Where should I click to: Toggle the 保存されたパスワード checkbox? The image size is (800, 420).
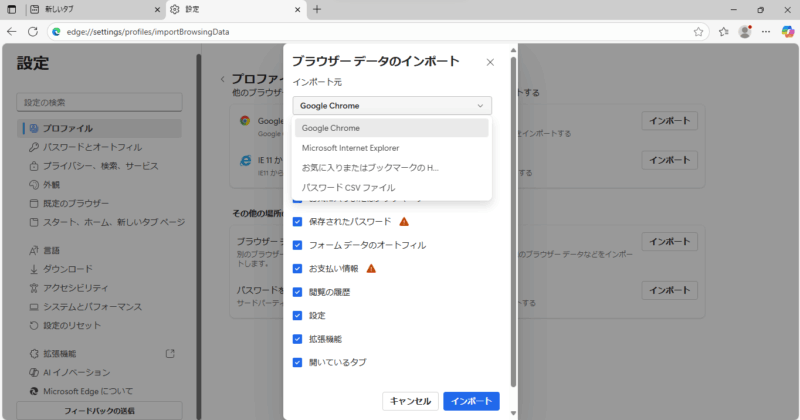coord(297,221)
